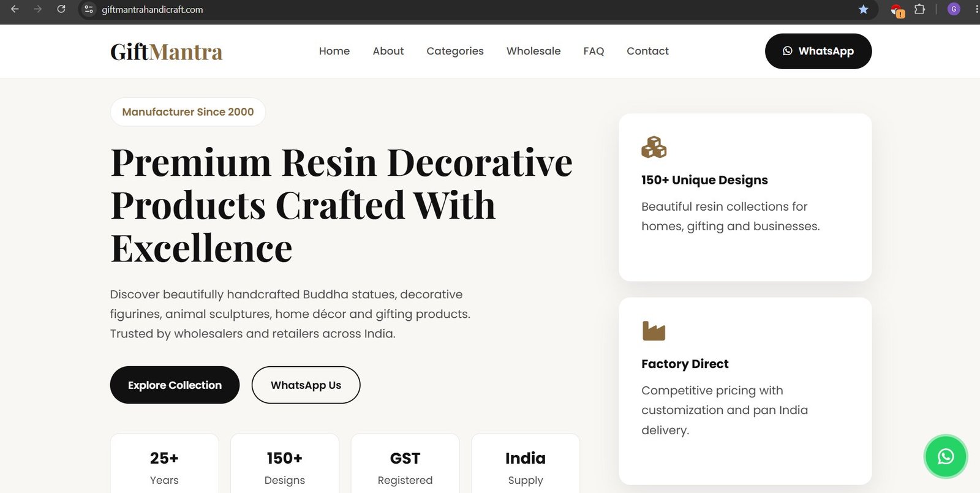Click the address bar URL giftmantrahandicraft.com

pyautogui.click(x=153, y=9)
